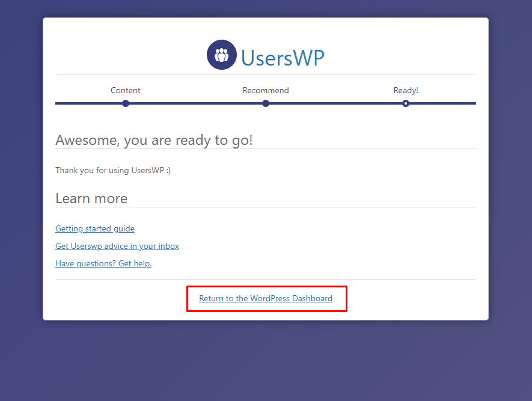The width and height of the screenshot is (532, 401).
Task: Select the Recommend step label
Action: pyautogui.click(x=266, y=90)
